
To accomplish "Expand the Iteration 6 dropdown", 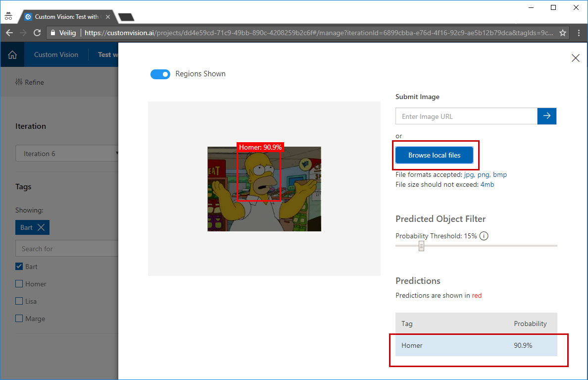I will [x=67, y=153].
